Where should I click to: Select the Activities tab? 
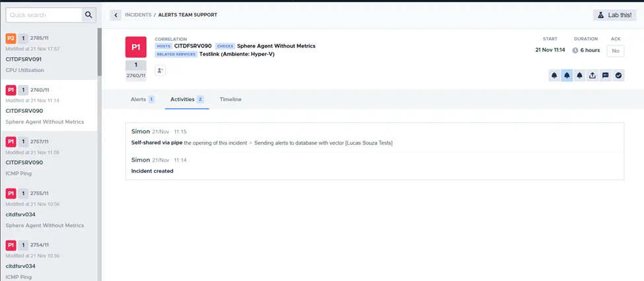(187, 99)
